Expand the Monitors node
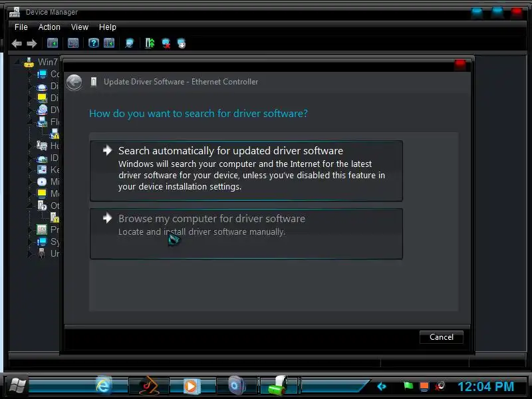532x399 pixels. point(30,194)
